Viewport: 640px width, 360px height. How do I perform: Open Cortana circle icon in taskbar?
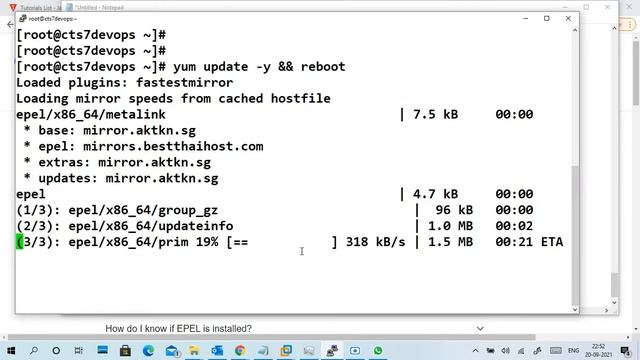56,351
